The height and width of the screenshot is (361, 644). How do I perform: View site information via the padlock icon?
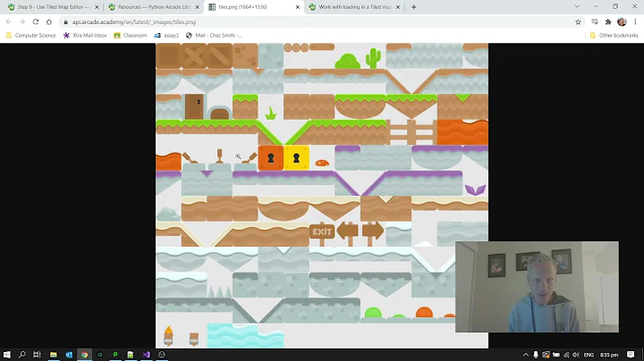click(65, 22)
